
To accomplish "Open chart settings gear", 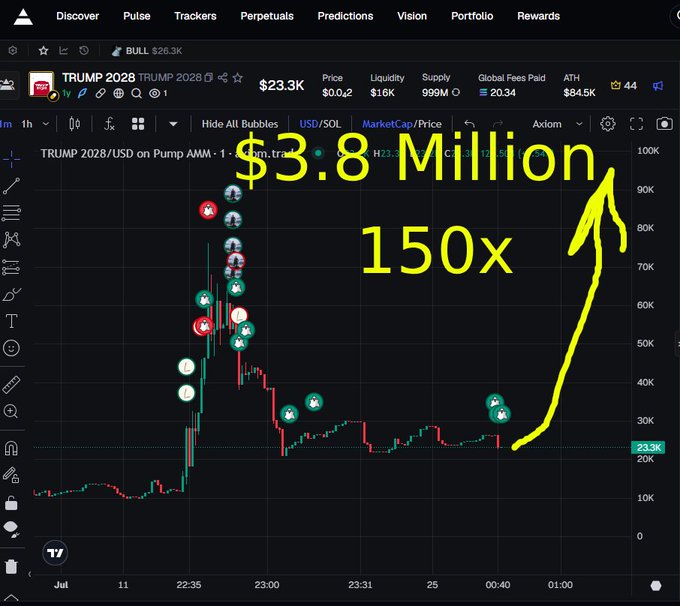I will (x=608, y=124).
